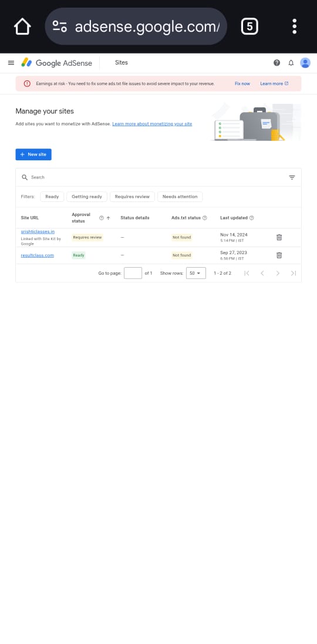
Task: Open Learn more about monetizing your site
Action: (x=152, y=124)
